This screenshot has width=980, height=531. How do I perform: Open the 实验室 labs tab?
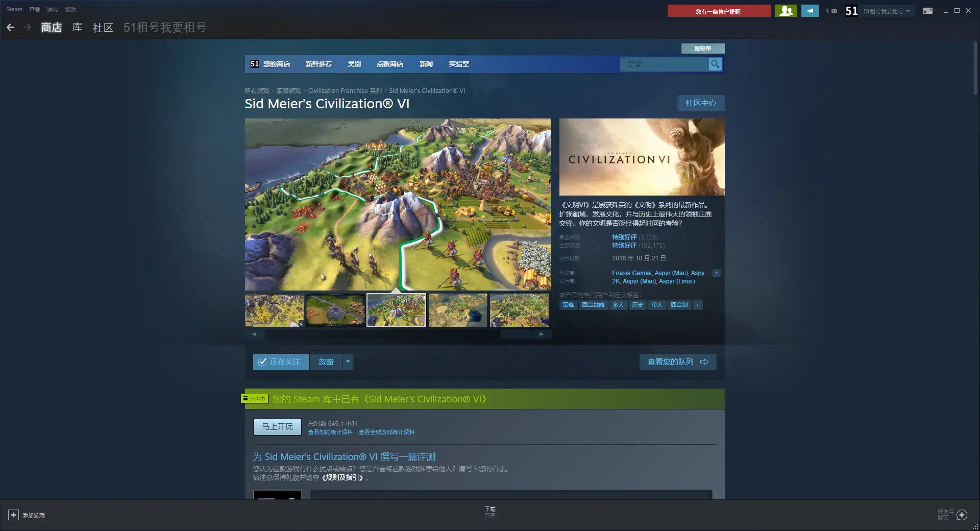pos(459,64)
